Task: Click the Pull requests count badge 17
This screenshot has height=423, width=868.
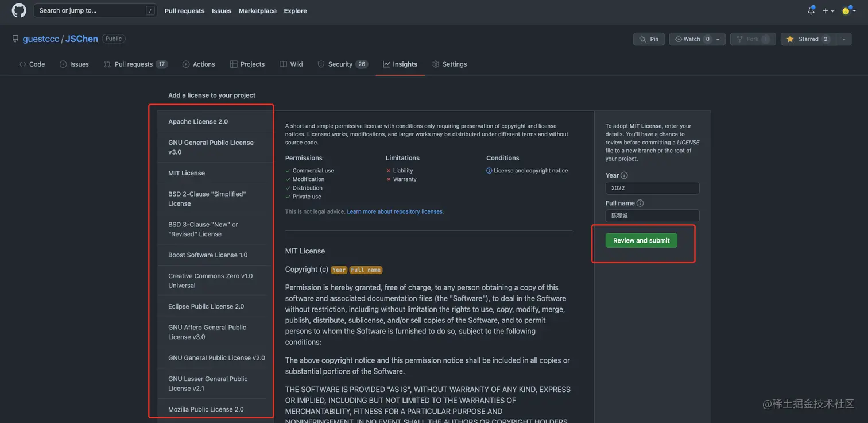Action: pos(162,64)
